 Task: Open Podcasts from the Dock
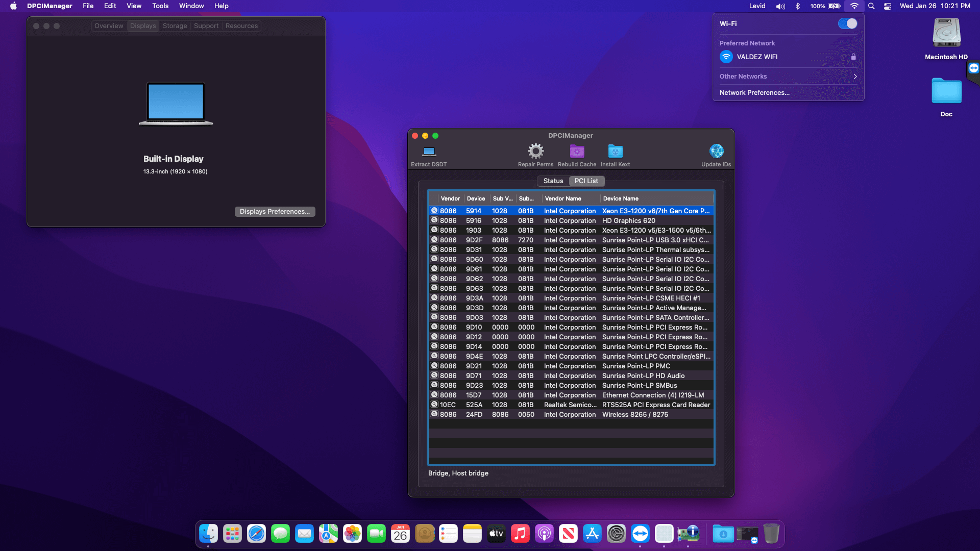coord(544,534)
